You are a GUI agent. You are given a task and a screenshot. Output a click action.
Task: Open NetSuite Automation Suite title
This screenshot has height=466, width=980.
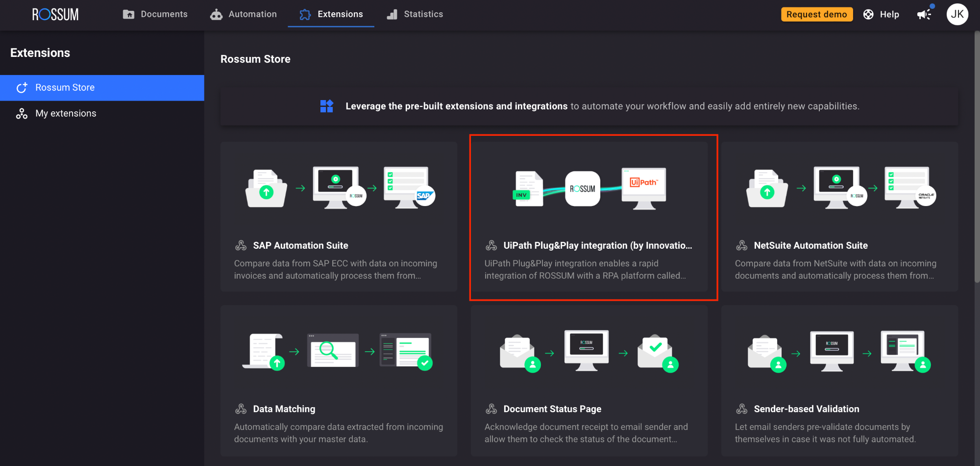pyautogui.click(x=810, y=245)
